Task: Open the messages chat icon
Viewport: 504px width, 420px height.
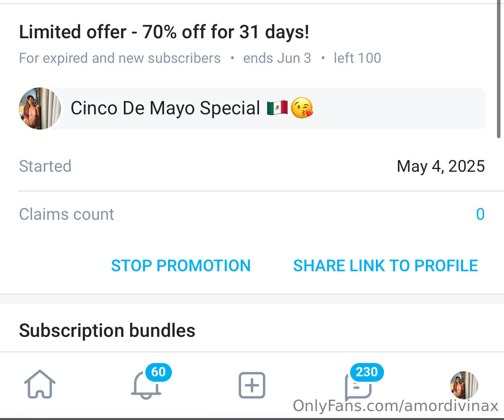Action: (357, 386)
